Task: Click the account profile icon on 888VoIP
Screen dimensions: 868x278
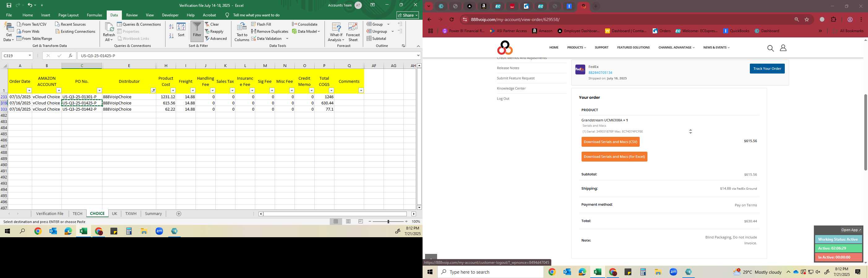Action: pyautogui.click(x=783, y=48)
